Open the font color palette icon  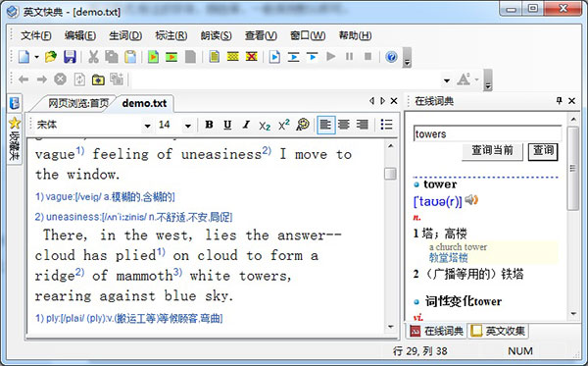pos(303,125)
